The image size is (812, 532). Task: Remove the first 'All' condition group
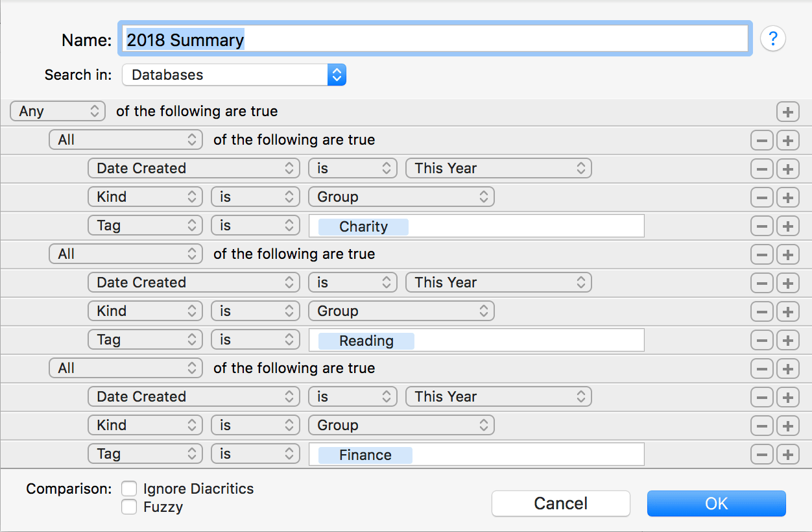pos(761,140)
